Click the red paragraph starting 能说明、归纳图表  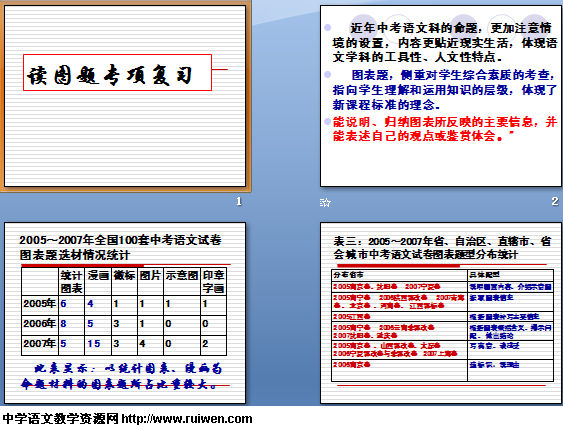(x=445, y=129)
